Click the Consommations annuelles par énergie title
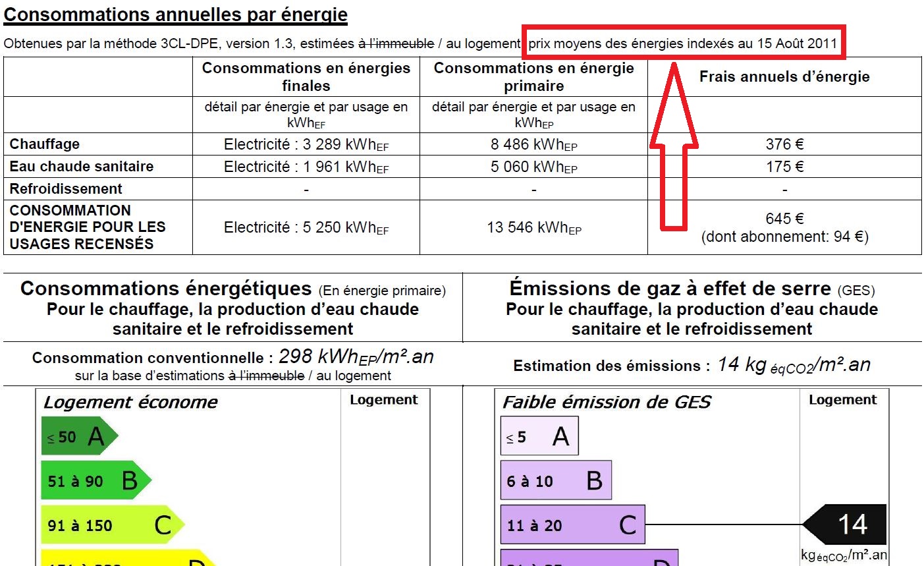 coord(175,13)
